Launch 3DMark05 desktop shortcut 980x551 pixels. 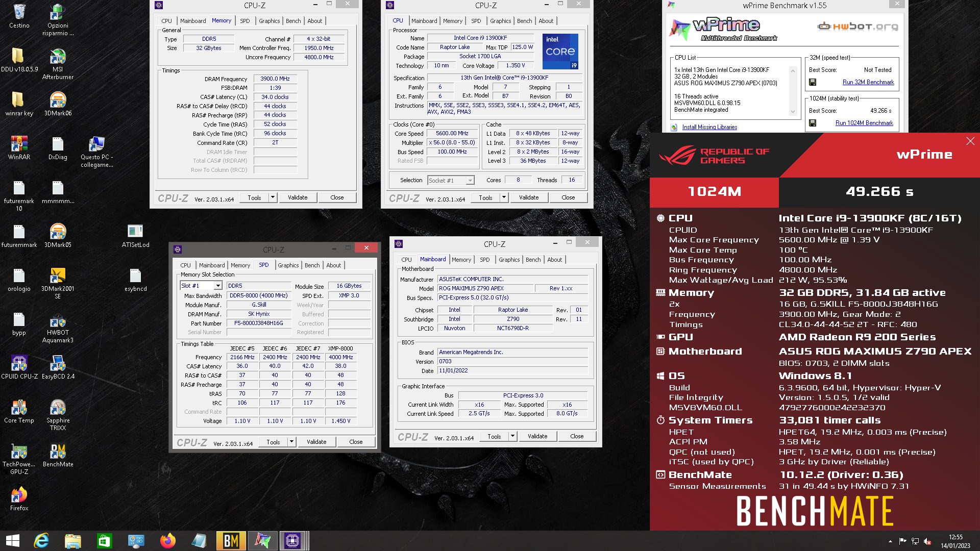pyautogui.click(x=58, y=235)
